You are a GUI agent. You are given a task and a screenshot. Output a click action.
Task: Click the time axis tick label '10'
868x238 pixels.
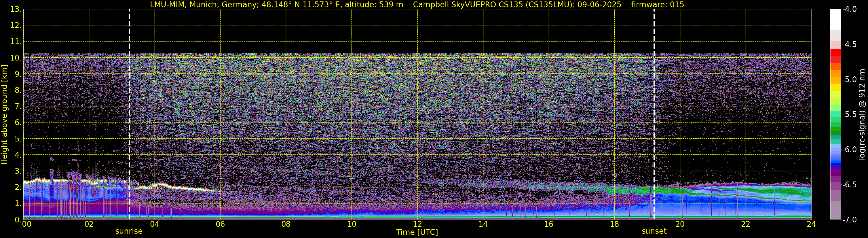(x=352, y=224)
